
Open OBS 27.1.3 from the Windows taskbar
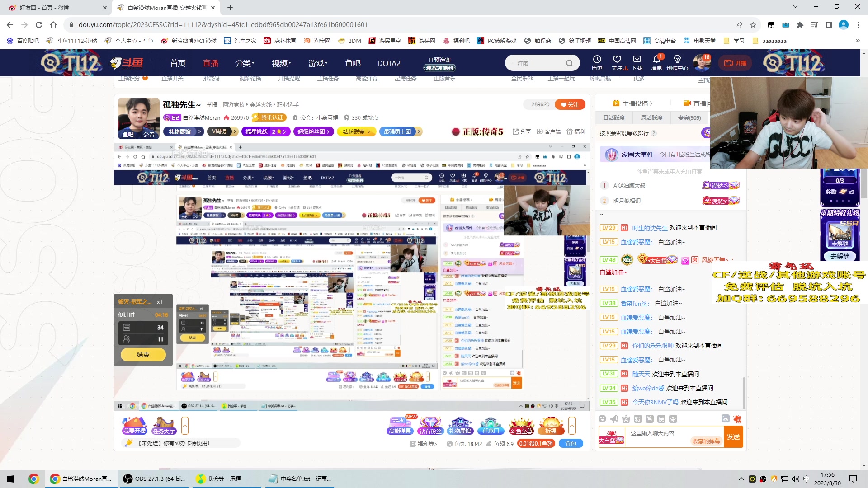point(155,479)
